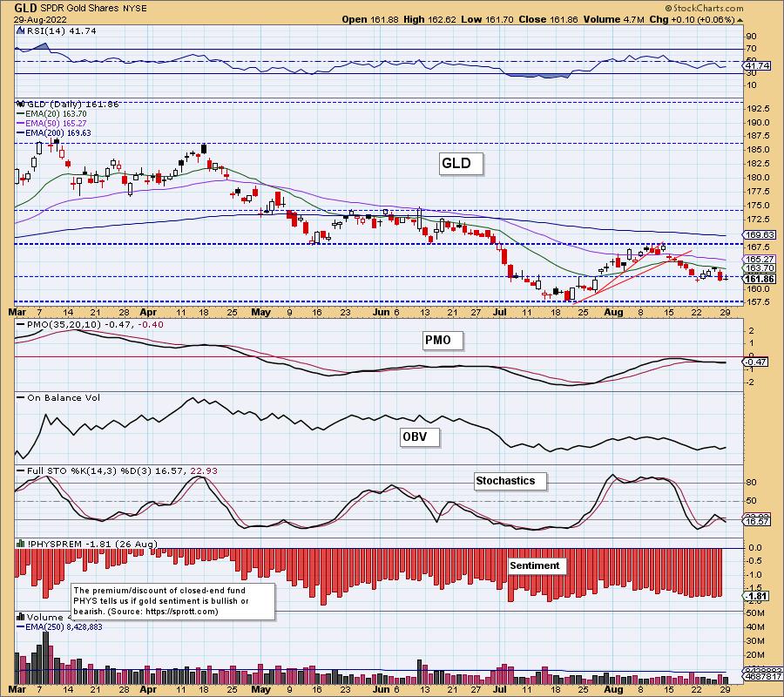Click the histogram icon beside !PHYSPREM
The image size is (784, 697).
pos(21,544)
